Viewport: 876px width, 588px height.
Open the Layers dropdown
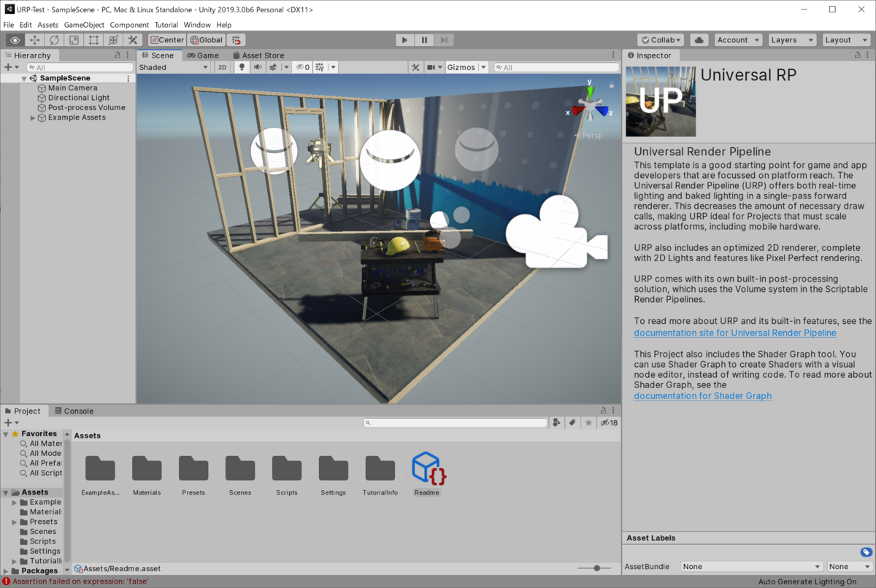[x=791, y=40]
